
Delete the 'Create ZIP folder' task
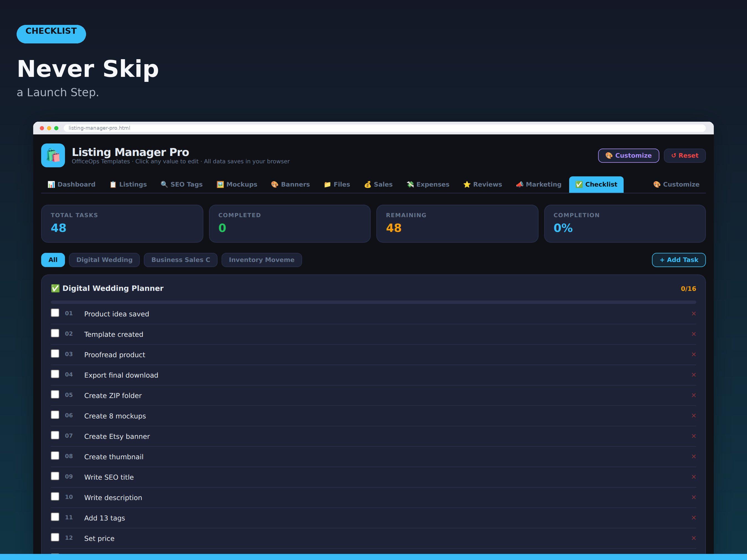pyautogui.click(x=694, y=395)
